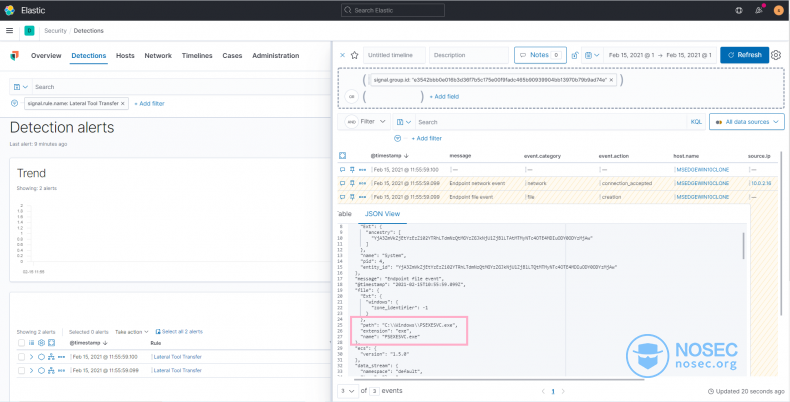
Task: Click the JSON view vertical scrollbar
Action: 743,246
